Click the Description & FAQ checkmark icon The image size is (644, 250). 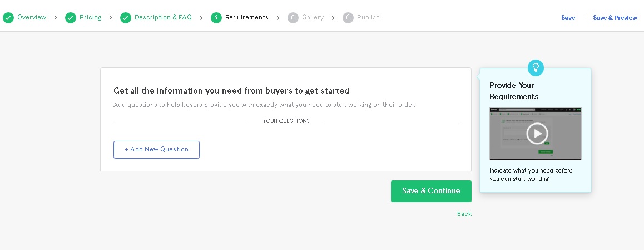point(126,18)
